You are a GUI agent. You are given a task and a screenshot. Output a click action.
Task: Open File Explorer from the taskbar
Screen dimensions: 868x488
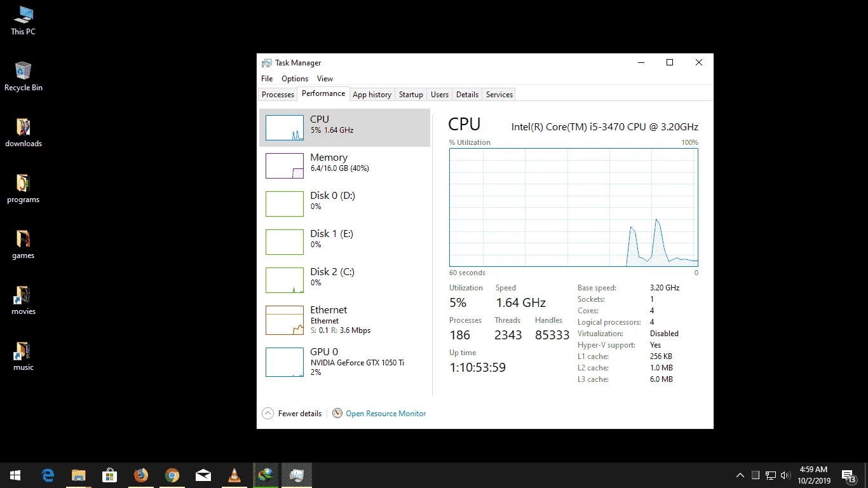(78, 475)
